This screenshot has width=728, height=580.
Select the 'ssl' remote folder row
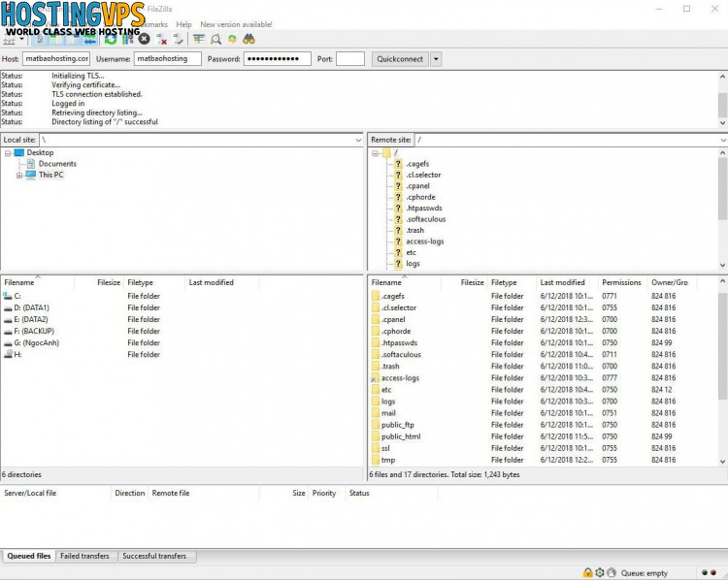tap(544, 448)
